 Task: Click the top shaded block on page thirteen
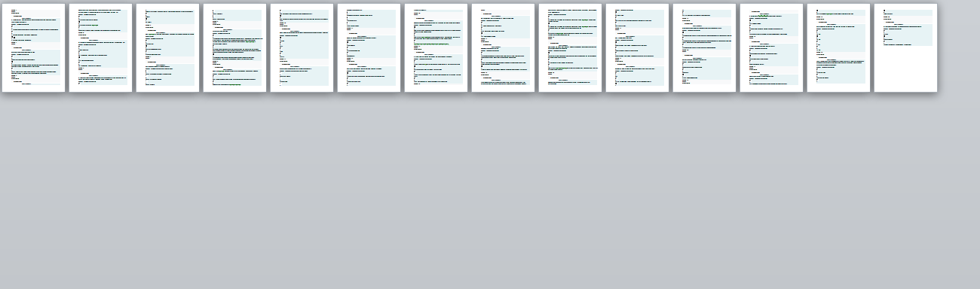[x=841, y=13]
